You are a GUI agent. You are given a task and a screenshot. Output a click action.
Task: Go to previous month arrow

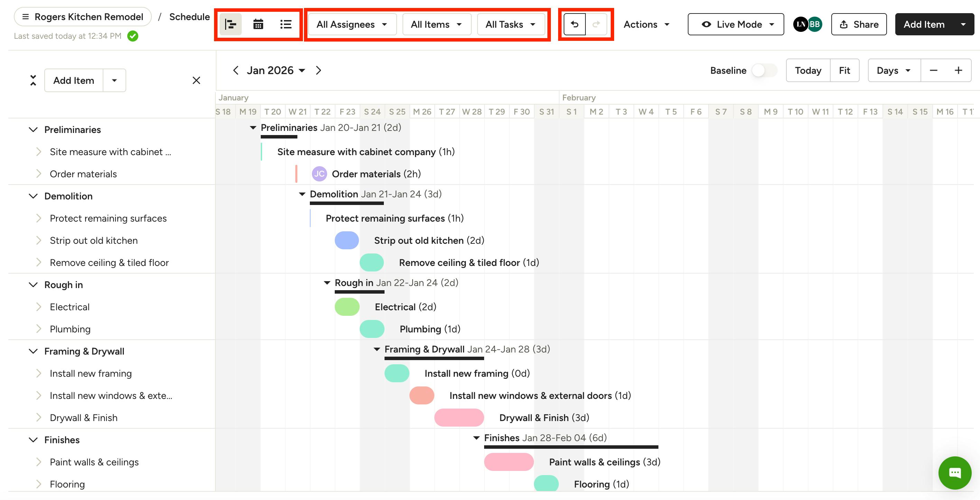tap(235, 70)
